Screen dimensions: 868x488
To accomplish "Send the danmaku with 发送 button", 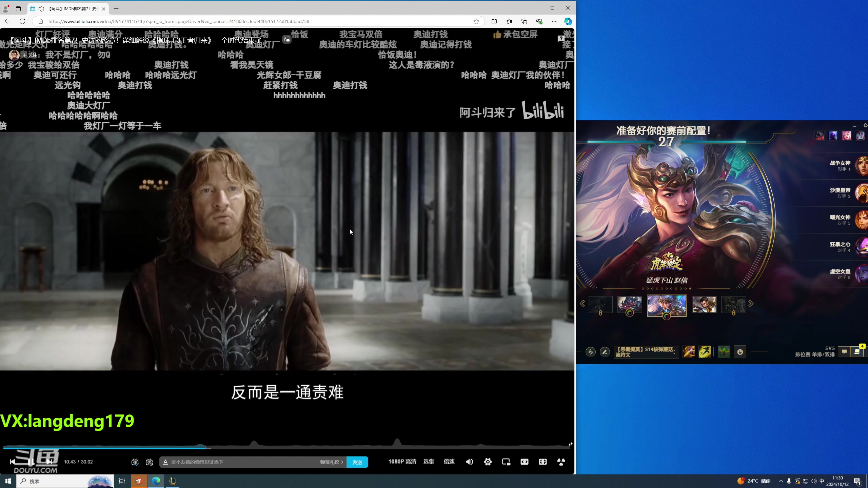I will (357, 462).
